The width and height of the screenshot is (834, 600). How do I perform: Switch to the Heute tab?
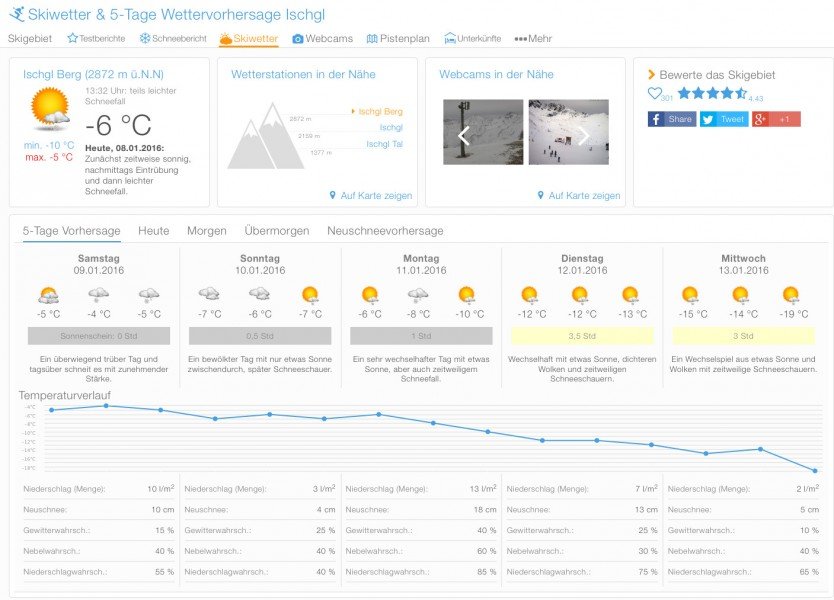tap(154, 231)
